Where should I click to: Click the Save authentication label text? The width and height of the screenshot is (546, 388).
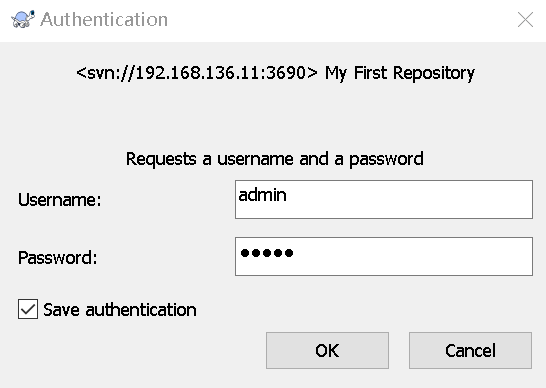click(x=120, y=310)
